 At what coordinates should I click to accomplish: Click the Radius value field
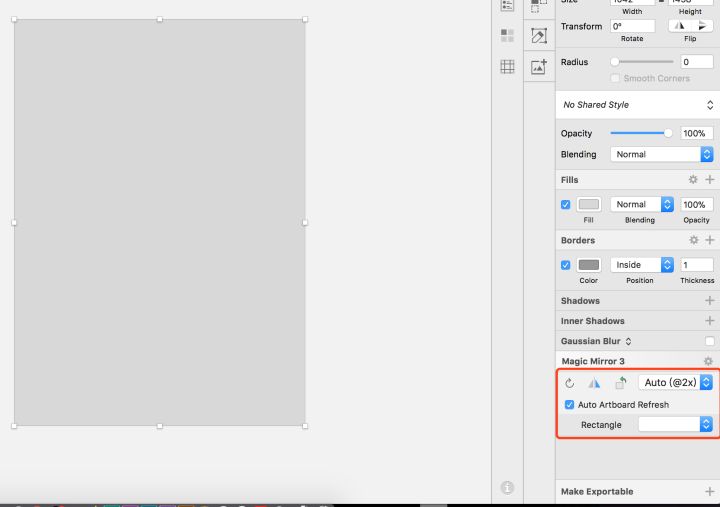pos(697,62)
